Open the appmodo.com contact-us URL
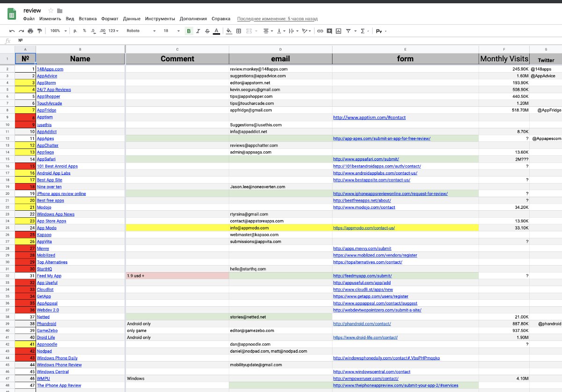The height and width of the screenshot is (392, 562). 364,228
